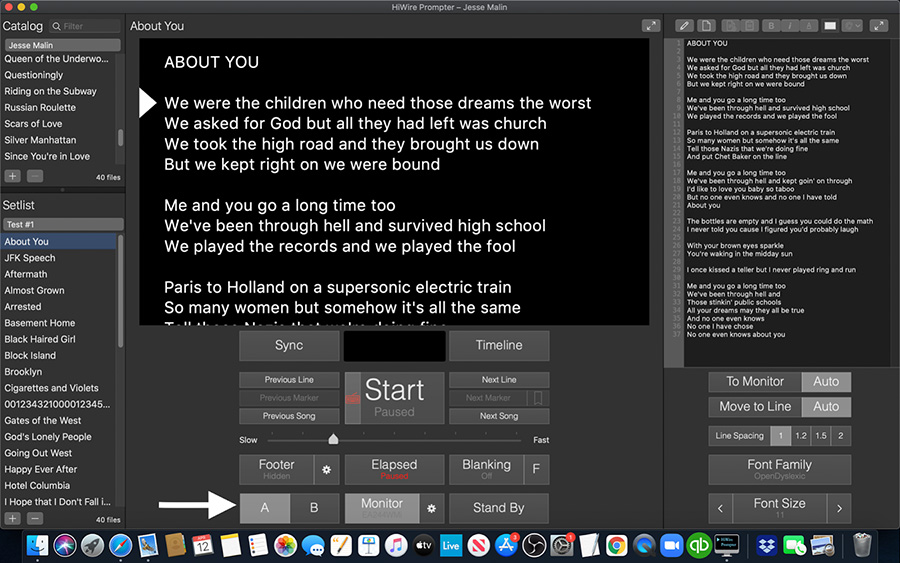900x563 pixels.
Task: Click the Elapsed timer button
Action: 394,469
